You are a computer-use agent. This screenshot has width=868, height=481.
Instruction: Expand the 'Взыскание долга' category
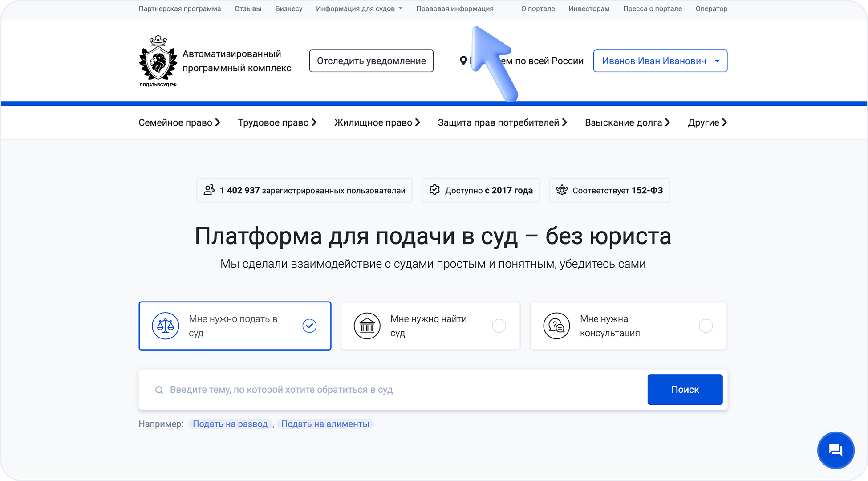628,122
